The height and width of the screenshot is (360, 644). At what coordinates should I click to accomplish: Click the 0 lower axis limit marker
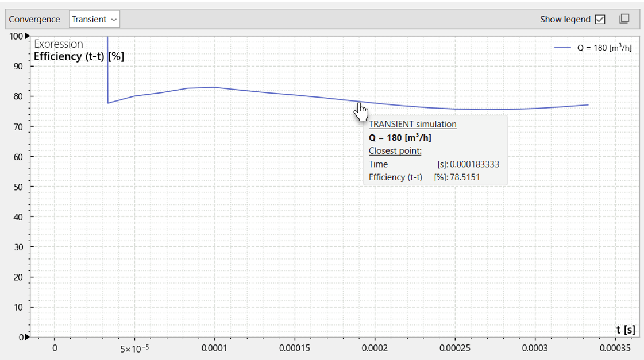coord(27,337)
